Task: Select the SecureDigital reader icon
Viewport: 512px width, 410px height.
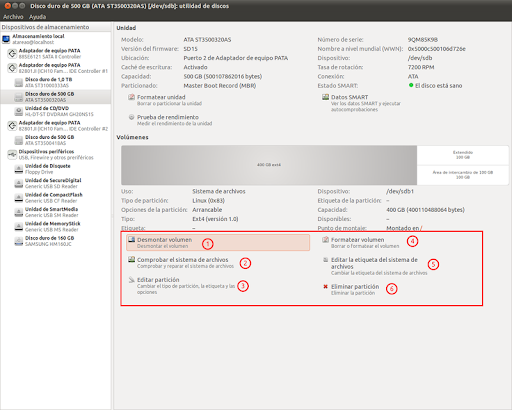Action: click(19, 183)
